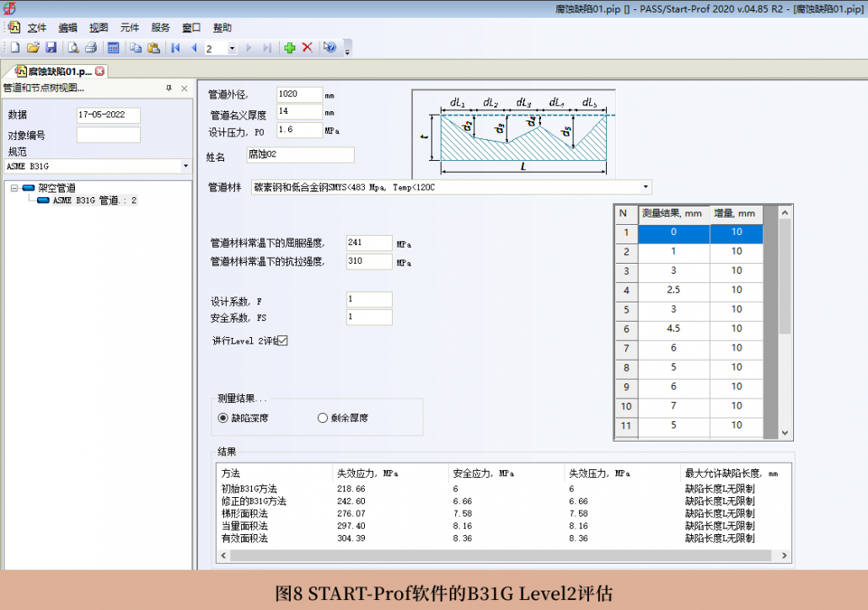Open the record number 2 dropdown
The height and width of the screenshot is (610, 868).
(232, 49)
